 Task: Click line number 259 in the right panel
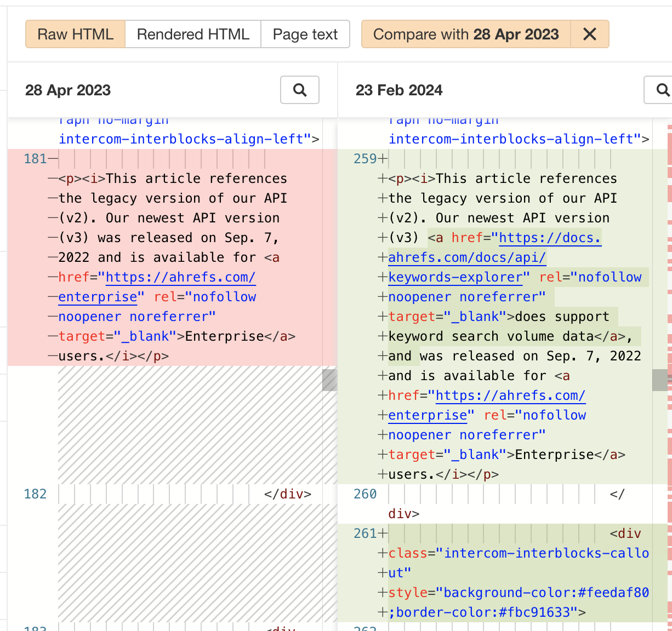pos(365,158)
